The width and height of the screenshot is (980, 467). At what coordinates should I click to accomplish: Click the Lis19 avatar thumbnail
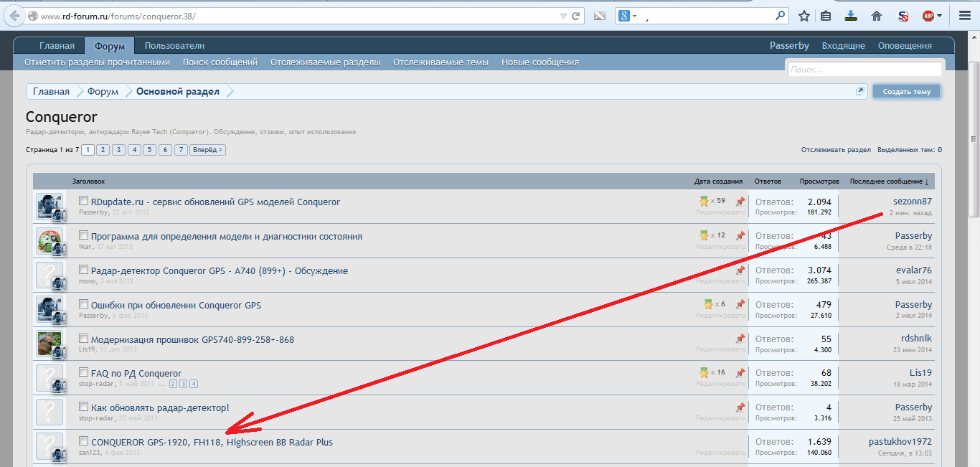[50, 344]
